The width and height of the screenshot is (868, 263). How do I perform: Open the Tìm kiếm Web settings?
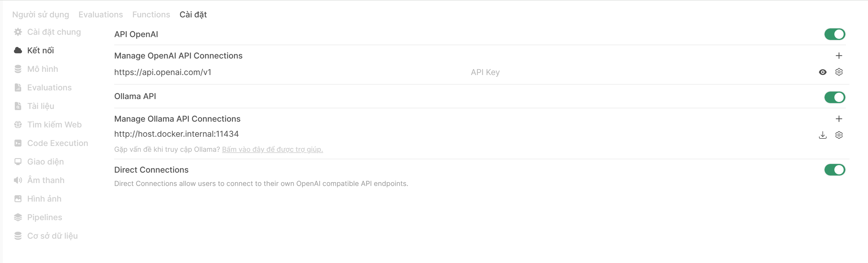click(55, 124)
